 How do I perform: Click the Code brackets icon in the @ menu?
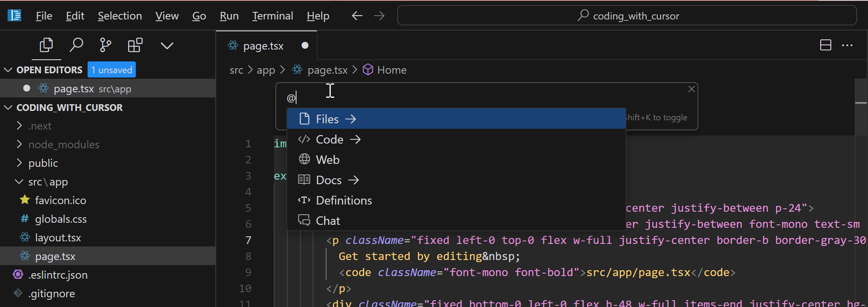click(304, 139)
